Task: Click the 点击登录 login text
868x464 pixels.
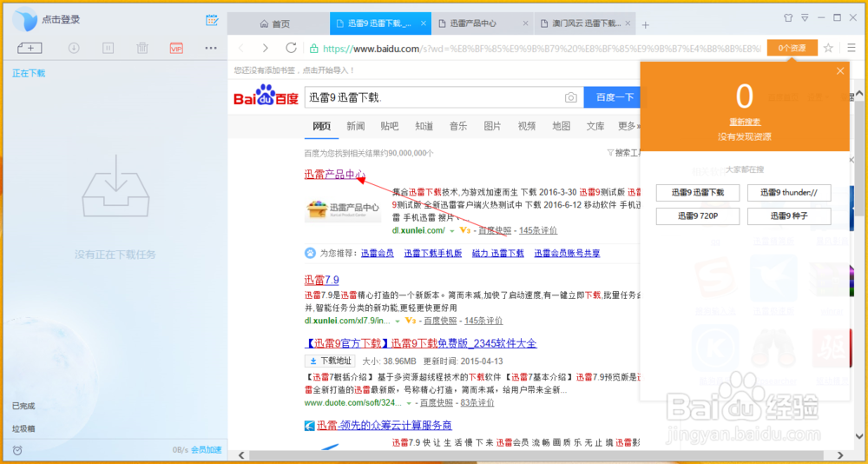Action: (x=61, y=19)
